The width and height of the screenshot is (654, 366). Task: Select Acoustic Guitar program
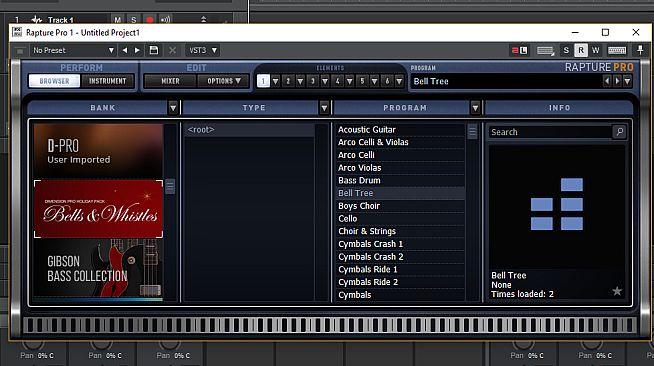(x=400, y=130)
